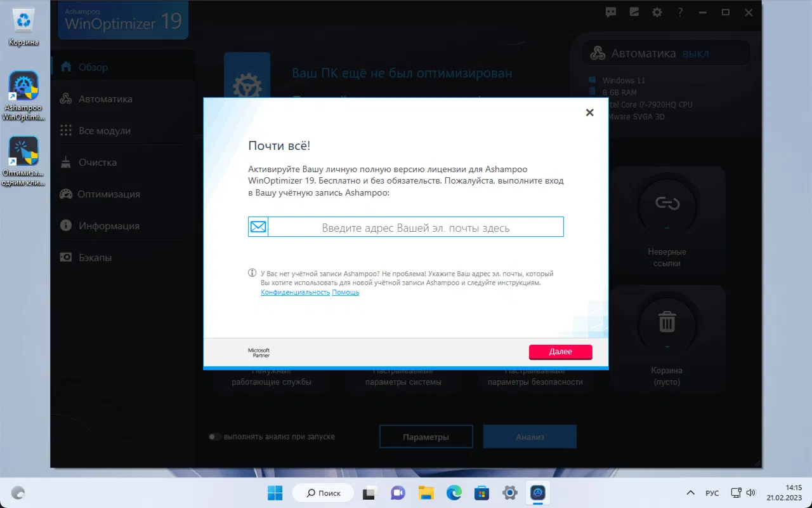Viewport: 812px width, 508px height.
Task: Toggle Автоматика ВЫКЛ status in top-right panel
Action: click(666, 53)
